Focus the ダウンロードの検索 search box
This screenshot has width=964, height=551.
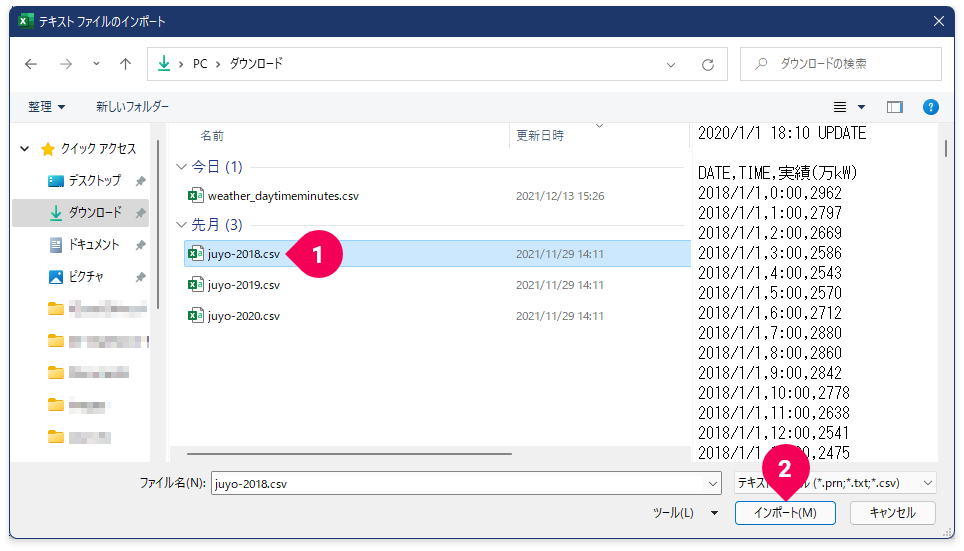pyautogui.click(x=840, y=64)
